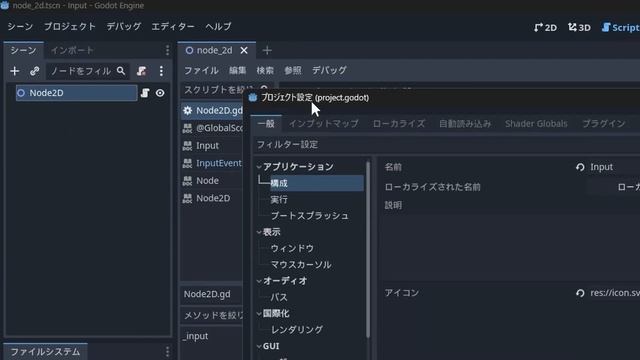Click the フィルター設定 search field
Viewport: 640px width, 360px height.
(445, 144)
